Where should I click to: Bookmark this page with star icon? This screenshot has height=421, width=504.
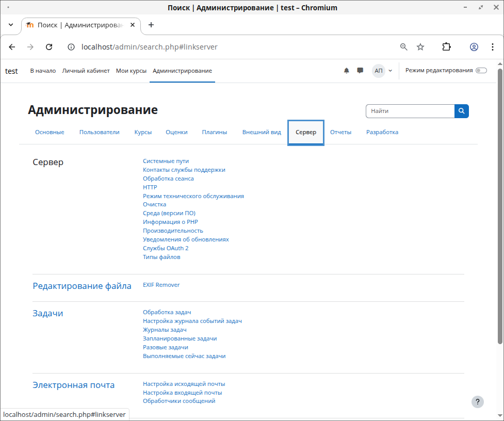click(x=420, y=47)
